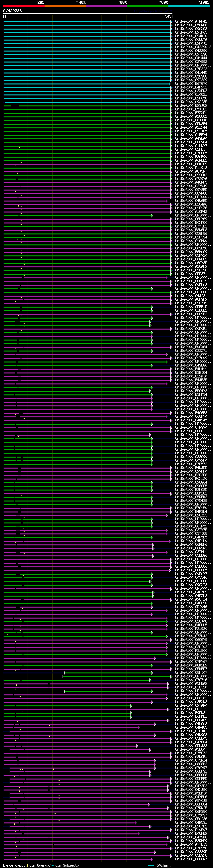213x868 pixels.
Task: Click the UniRef100_C3YVJ9 label
Action: coord(191,186)
